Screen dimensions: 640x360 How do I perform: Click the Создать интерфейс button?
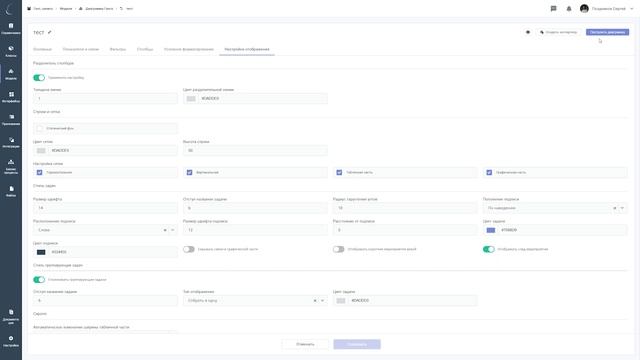558,32
